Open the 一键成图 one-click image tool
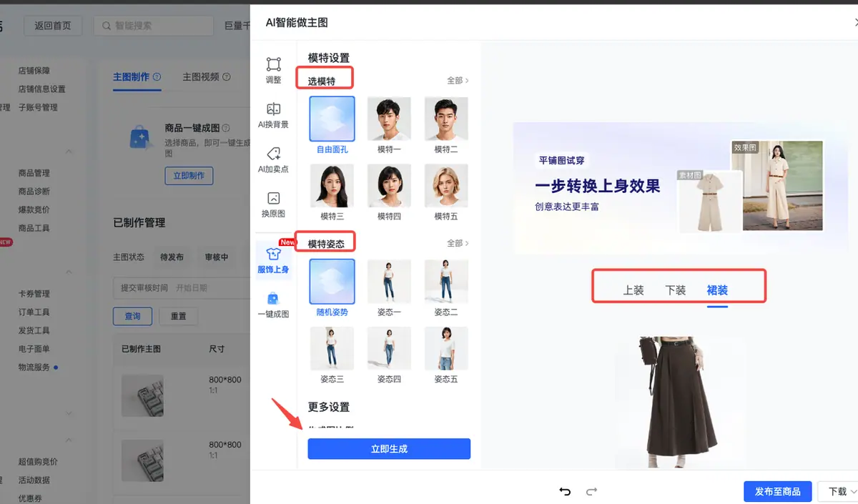858x504 pixels. click(273, 305)
